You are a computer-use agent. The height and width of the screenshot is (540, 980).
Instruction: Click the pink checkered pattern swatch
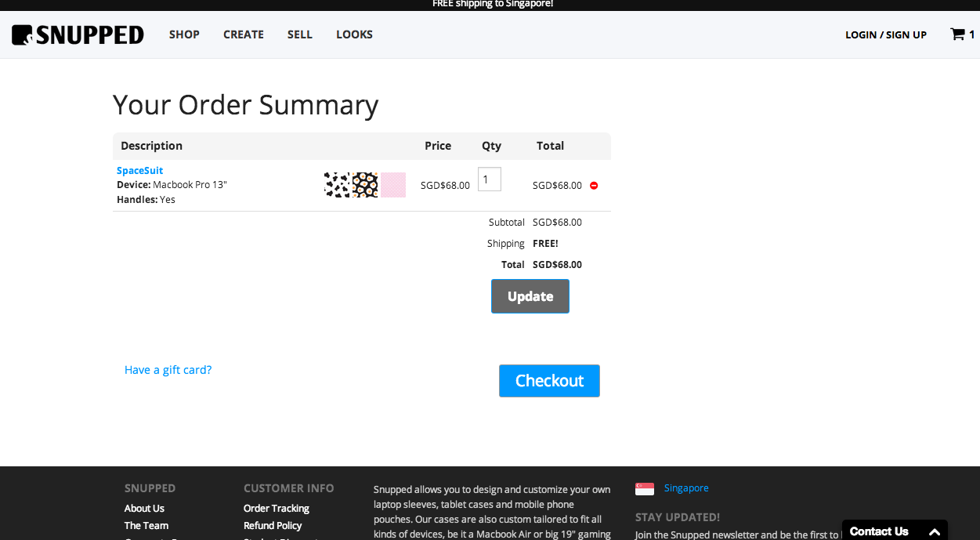tap(393, 185)
